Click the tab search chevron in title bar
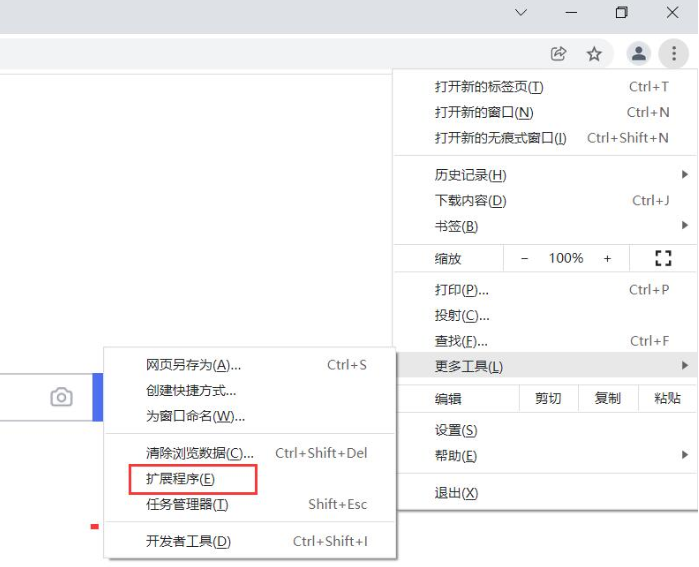Viewport: 699px width, 567px height. [x=521, y=13]
